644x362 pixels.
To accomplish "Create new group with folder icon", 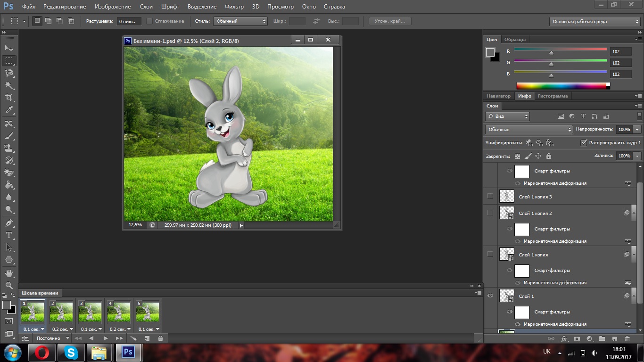I will click(602, 338).
